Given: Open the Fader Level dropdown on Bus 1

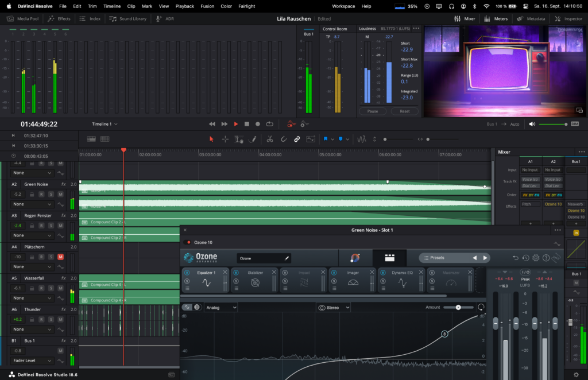Looking at the screenshot, I should 32,360.
